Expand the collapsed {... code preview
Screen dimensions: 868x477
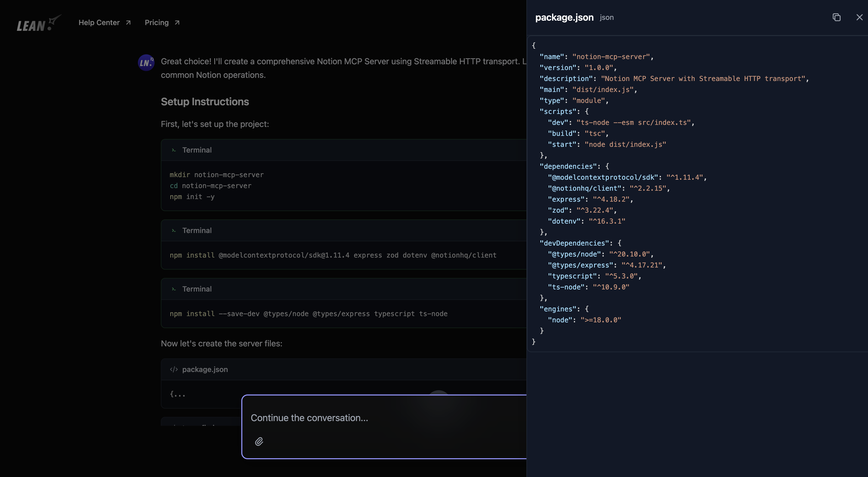tap(178, 394)
